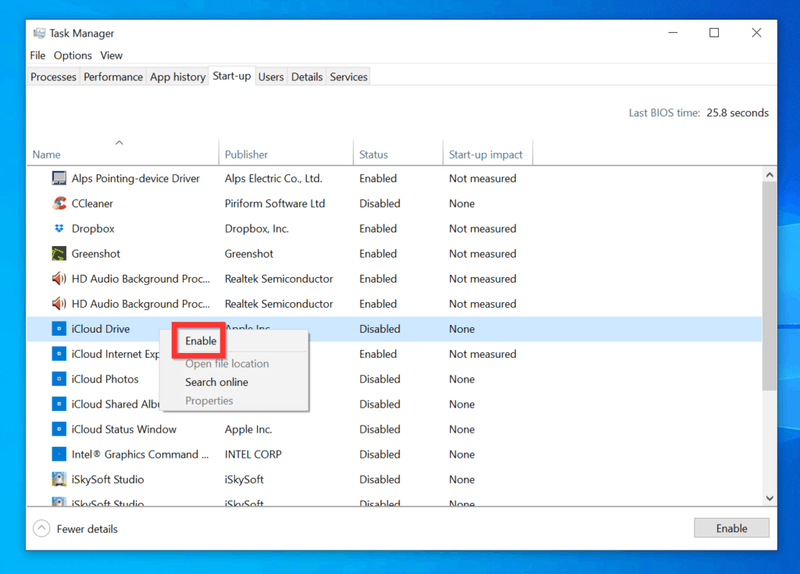Open the View menu
This screenshot has height=574, width=800.
click(x=111, y=55)
